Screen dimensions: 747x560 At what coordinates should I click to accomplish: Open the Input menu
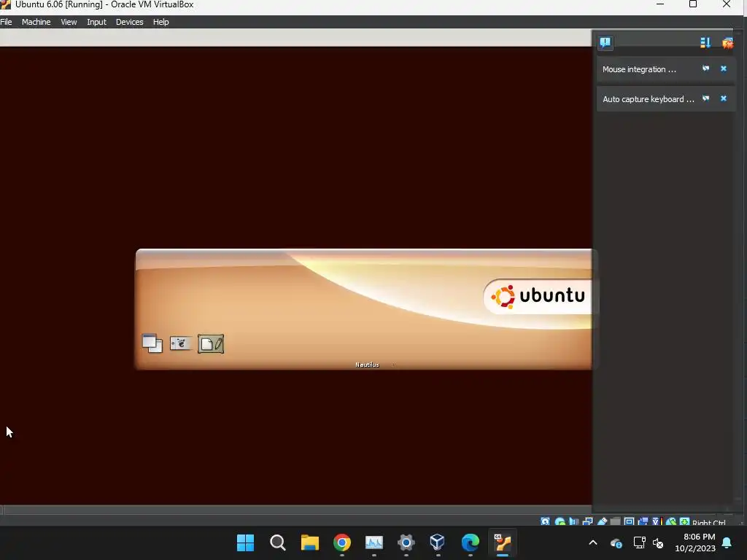pos(96,22)
